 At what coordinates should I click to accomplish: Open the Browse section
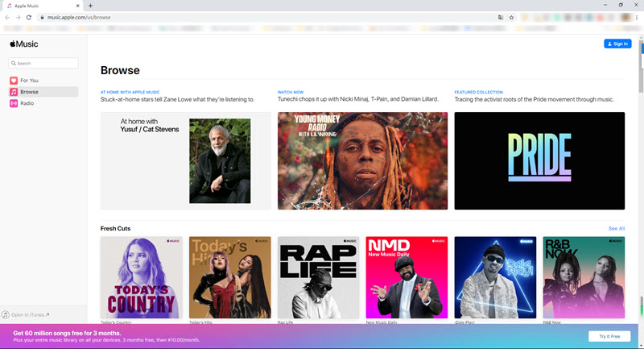[x=43, y=92]
